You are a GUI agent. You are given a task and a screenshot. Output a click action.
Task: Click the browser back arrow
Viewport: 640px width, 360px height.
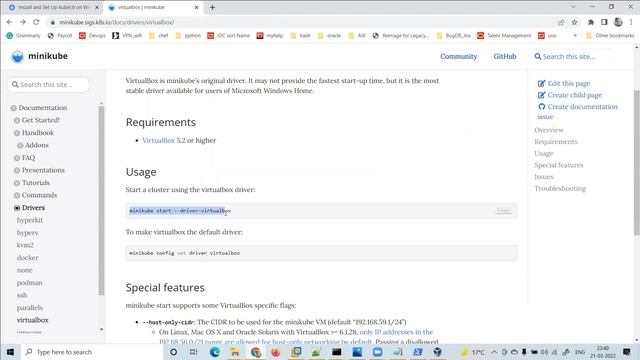tap(9, 22)
